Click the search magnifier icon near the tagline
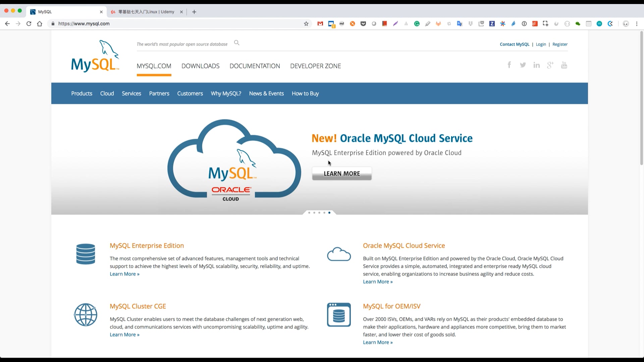This screenshot has height=362, width=644. pos(237,43)
